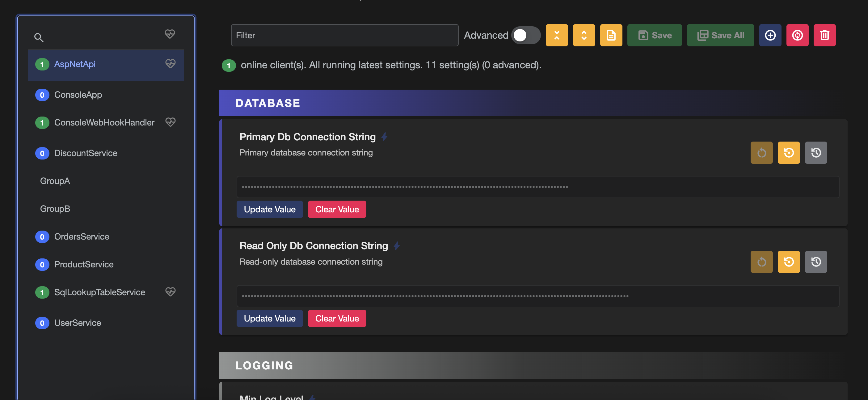Open history for Read Only Db Connection String
868x400 pixels.
(816, 262)
